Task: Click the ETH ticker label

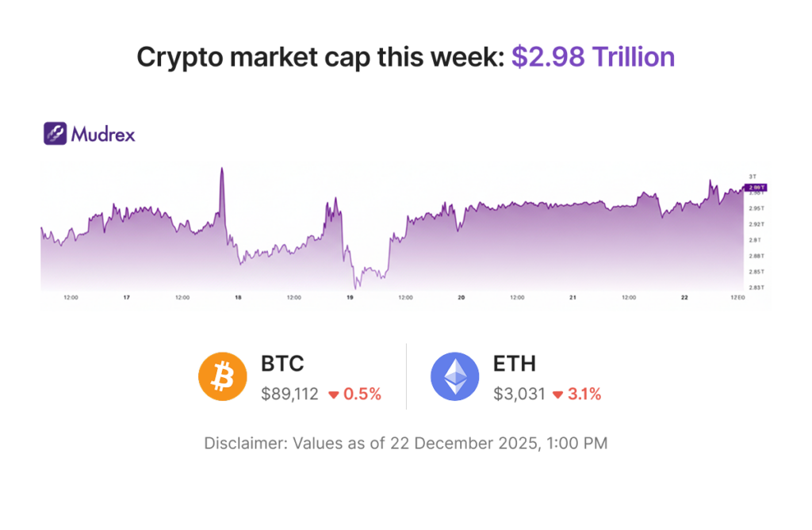Action: [514, 364]
